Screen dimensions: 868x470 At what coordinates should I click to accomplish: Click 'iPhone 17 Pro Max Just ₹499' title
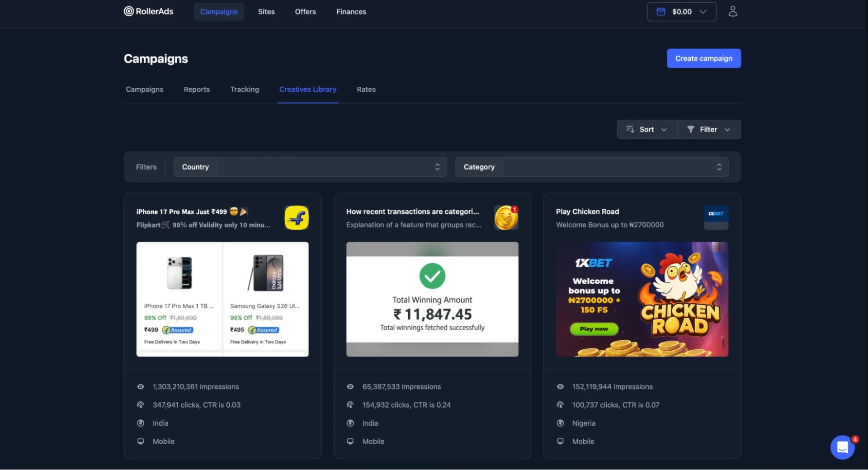coord(193,211)
